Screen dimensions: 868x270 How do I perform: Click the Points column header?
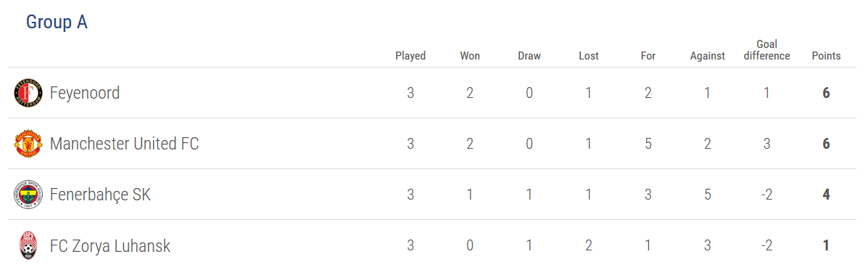tap(826, 56)
